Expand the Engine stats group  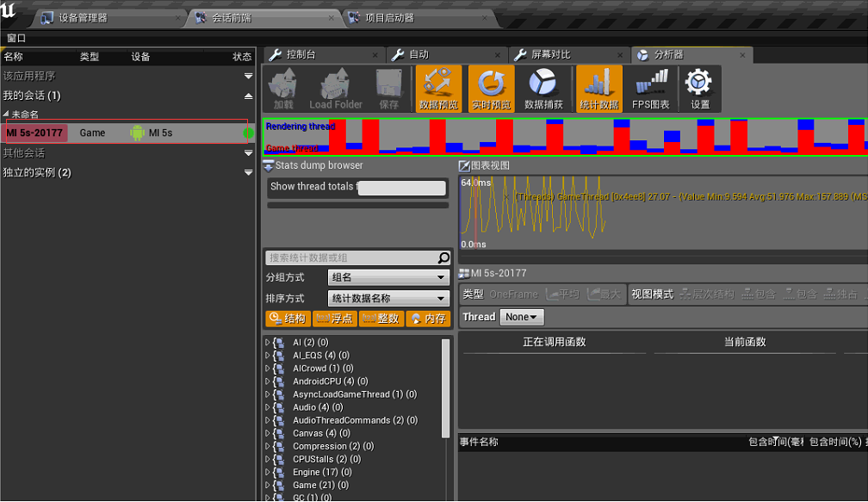pyautogui.click(x=270, y=472)
